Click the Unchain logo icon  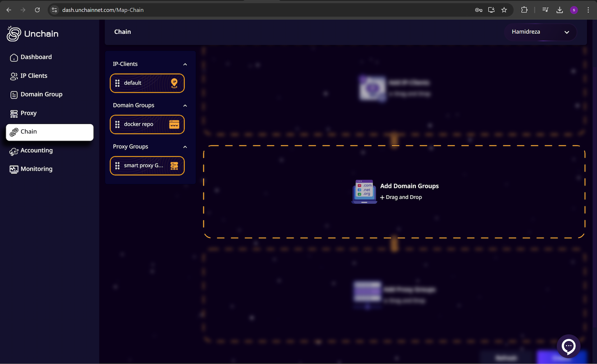click(x=14, y=34)
